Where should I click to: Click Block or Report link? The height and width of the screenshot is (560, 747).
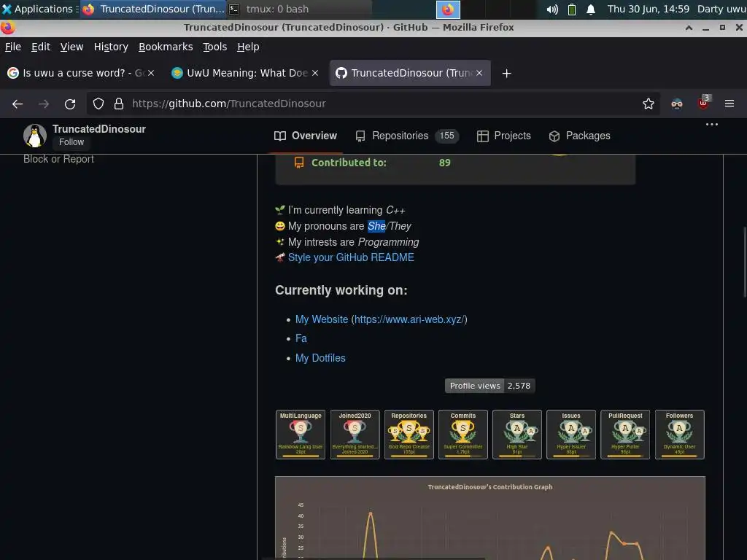[x=58, y=159]
